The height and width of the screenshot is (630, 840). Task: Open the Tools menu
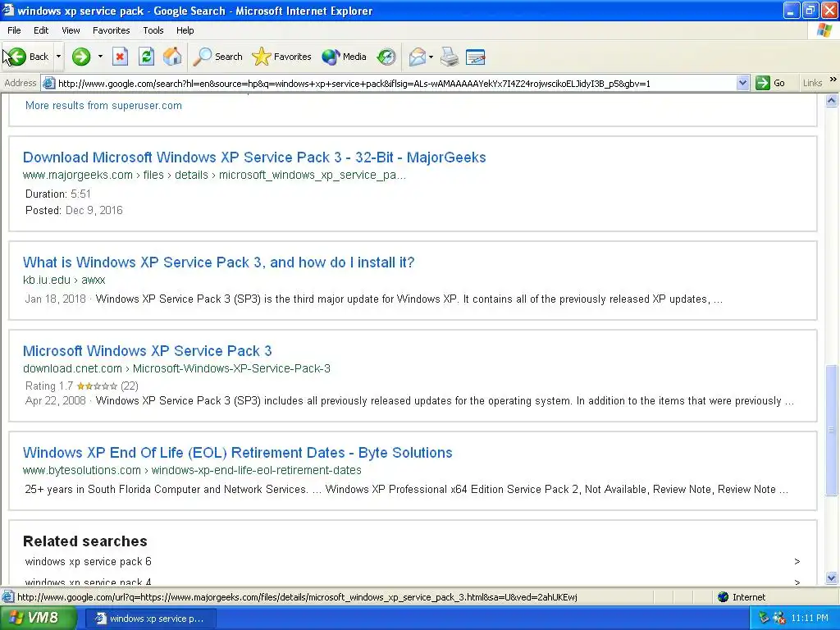[x=153, y=30]
